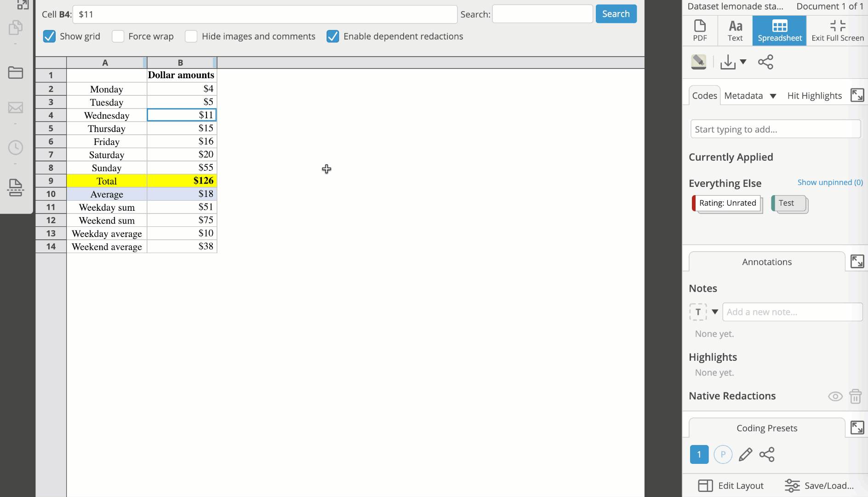
Task: Select column A header
Action: [106, 63]
